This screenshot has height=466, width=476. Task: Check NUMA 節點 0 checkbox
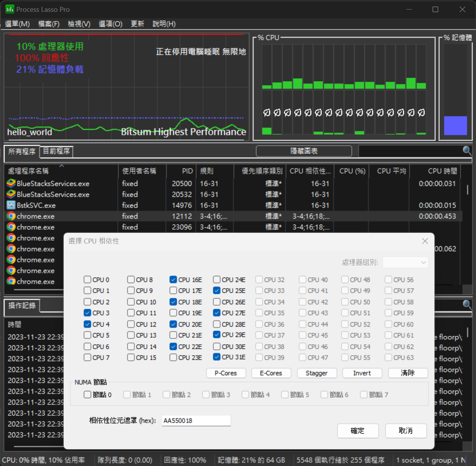[87, 395]
